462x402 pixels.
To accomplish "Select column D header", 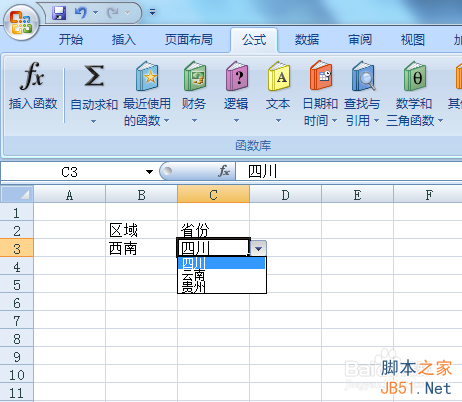I will point(285,195).
